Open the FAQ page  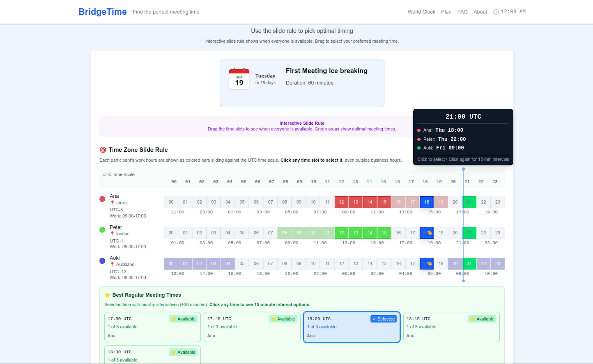click(x=462, y=12)
